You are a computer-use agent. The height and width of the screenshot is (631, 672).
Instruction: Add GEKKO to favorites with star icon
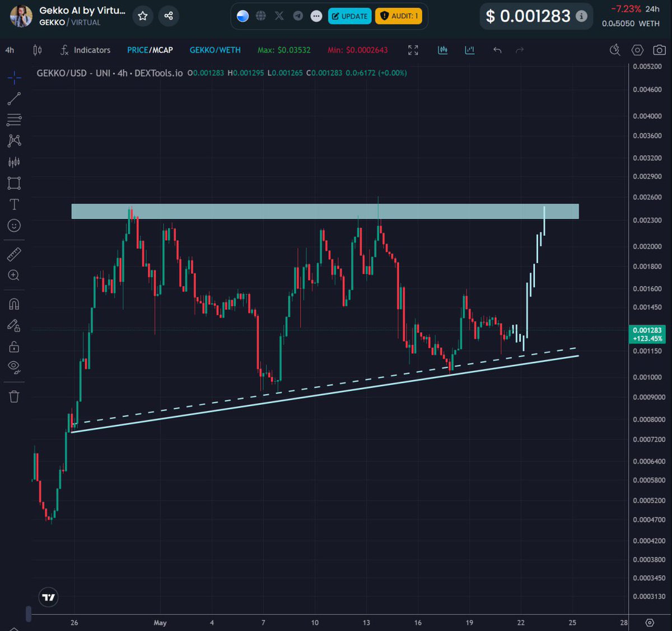(x=143, y=16)
